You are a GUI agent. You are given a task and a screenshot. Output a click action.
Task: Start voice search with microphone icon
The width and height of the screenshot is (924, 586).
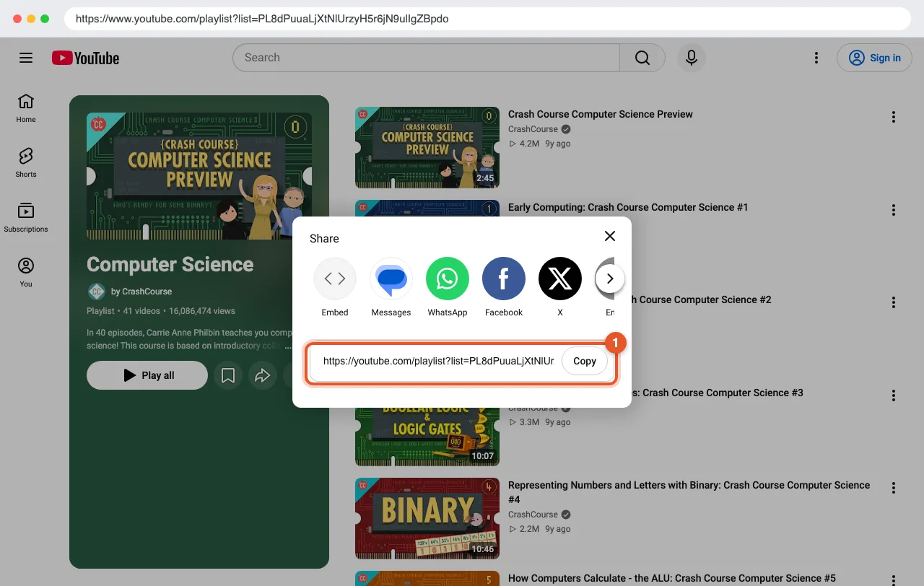692,58
